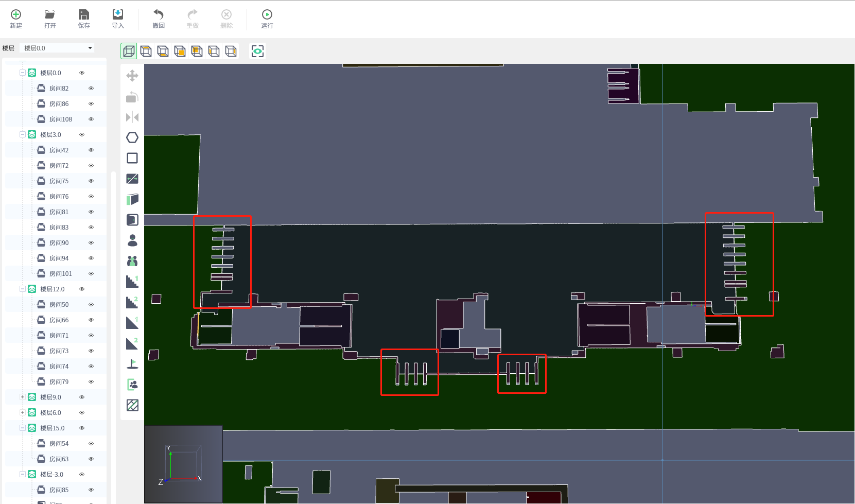The height and width of the screenshot is (504, 855).
Task: Toggle visibility of 楼层12.0
Action: click(82, 289)
